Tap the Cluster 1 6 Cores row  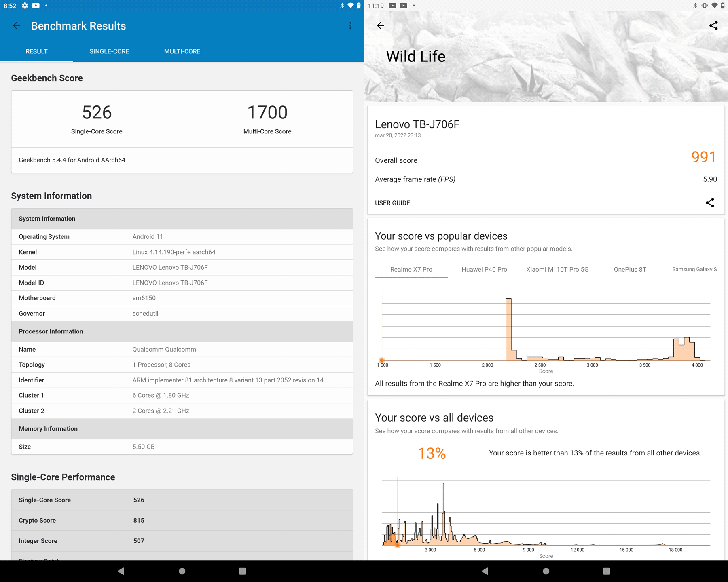(182, 395)
